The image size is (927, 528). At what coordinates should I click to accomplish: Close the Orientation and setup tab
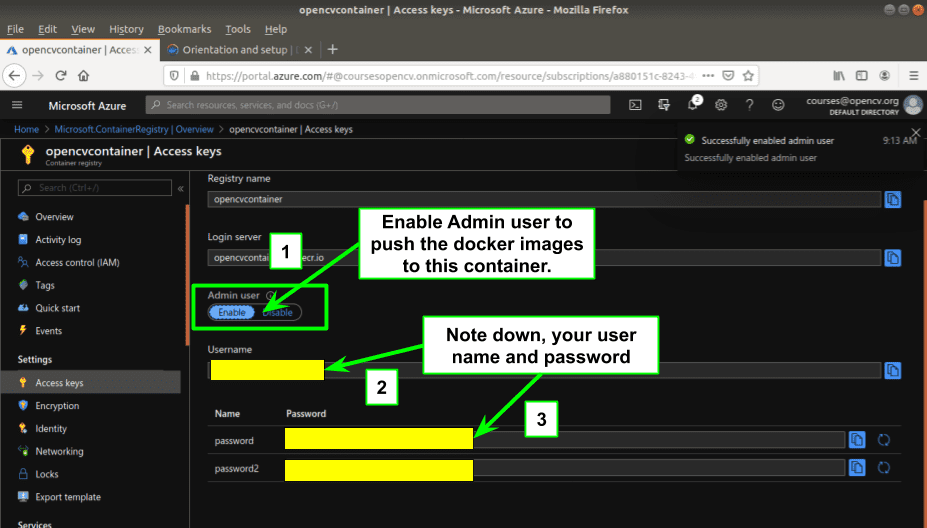coord(308,50)
